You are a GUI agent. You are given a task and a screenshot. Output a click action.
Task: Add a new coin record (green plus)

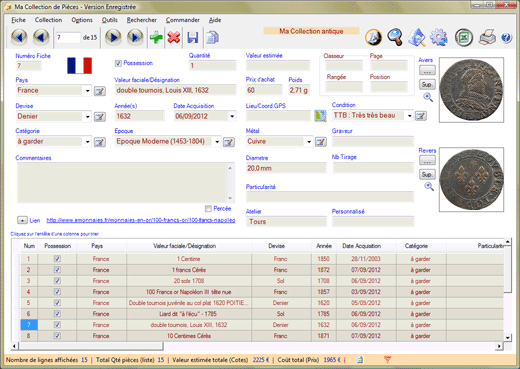(x=156, y=37)
